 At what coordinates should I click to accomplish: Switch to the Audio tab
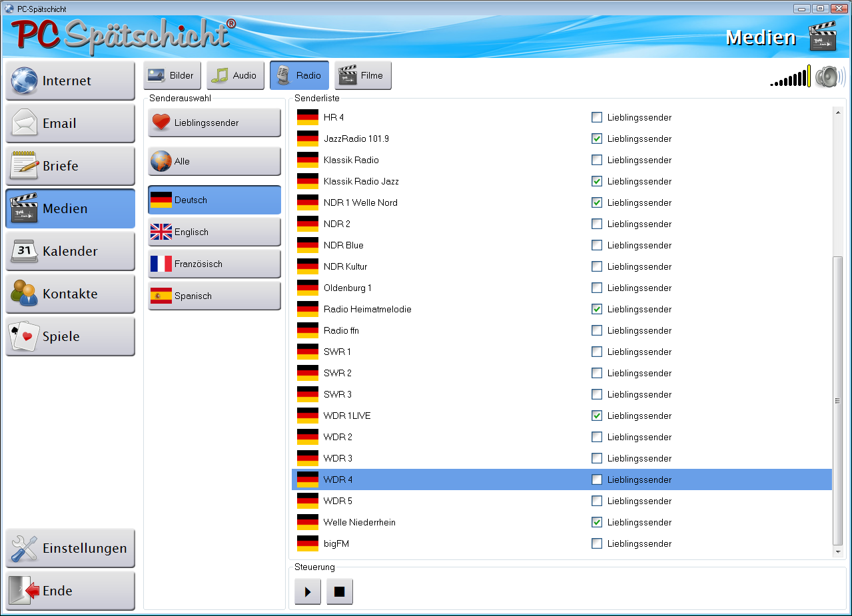click(x=235, y=75)
